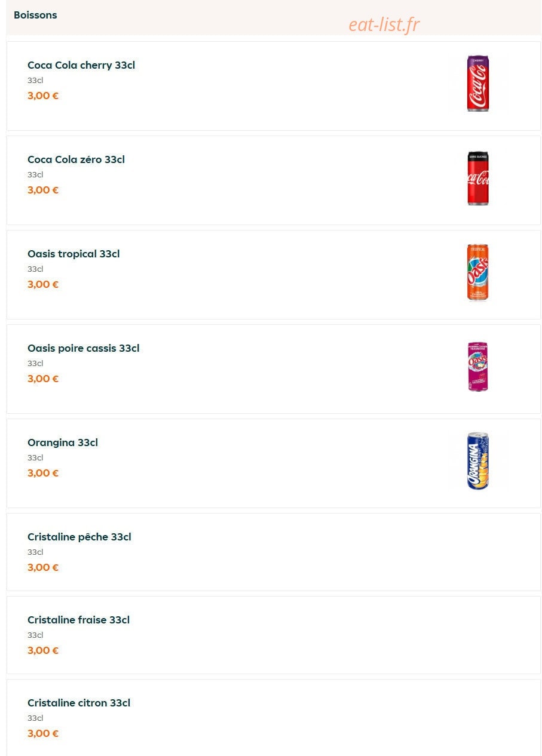542x756 pixels.
Task: Select Oasis poire cassis 33cl title
Action: (x=83, y=348)
